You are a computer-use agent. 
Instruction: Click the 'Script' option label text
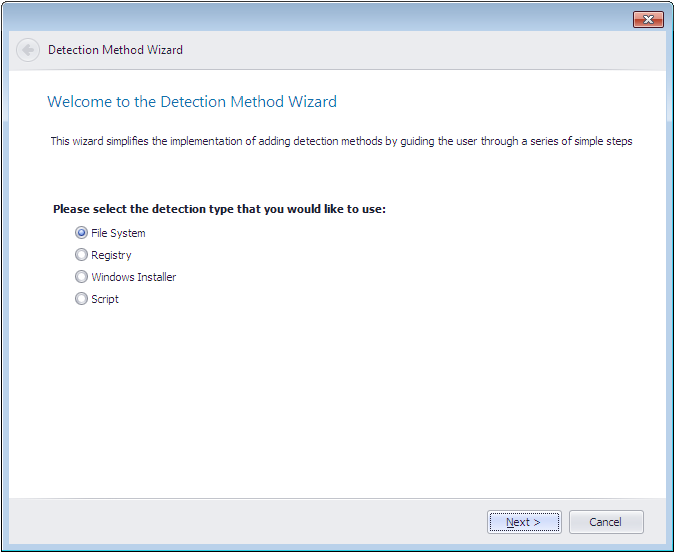105,299
